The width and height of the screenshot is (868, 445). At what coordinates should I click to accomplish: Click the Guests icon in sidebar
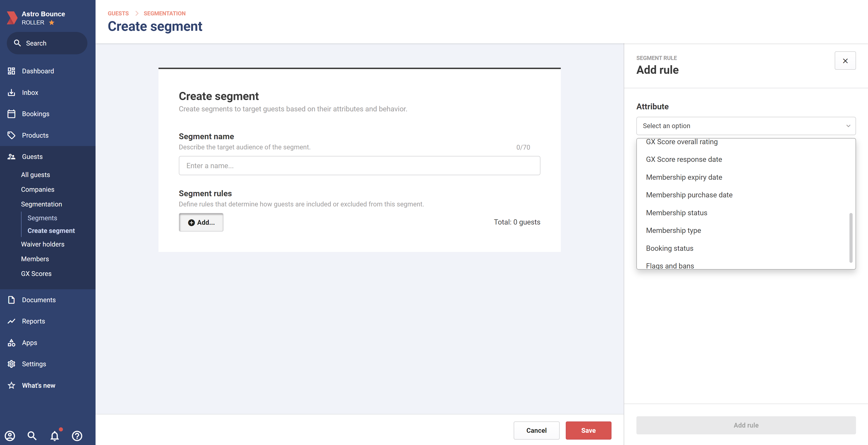pyautogui.click(x=11, y=157)
